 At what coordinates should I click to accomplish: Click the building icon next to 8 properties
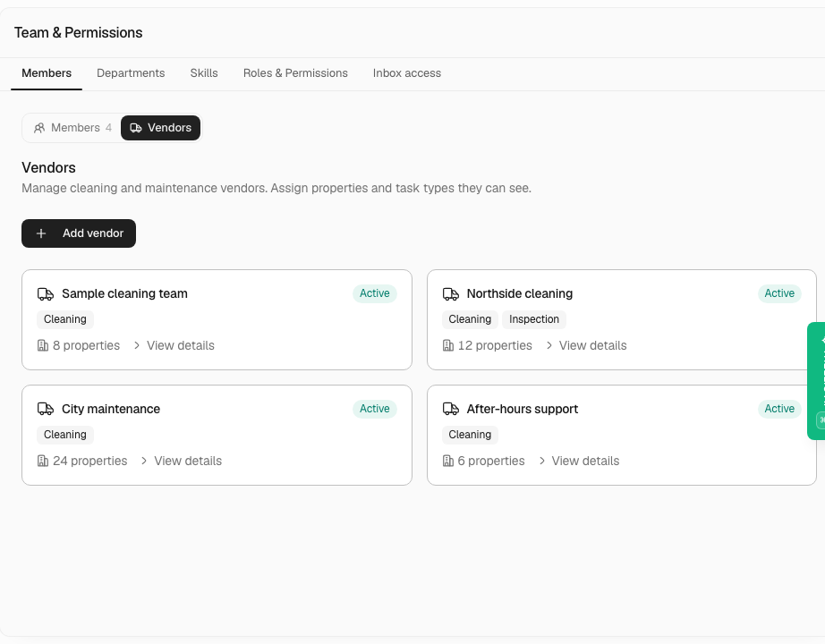tap(43, 345)
